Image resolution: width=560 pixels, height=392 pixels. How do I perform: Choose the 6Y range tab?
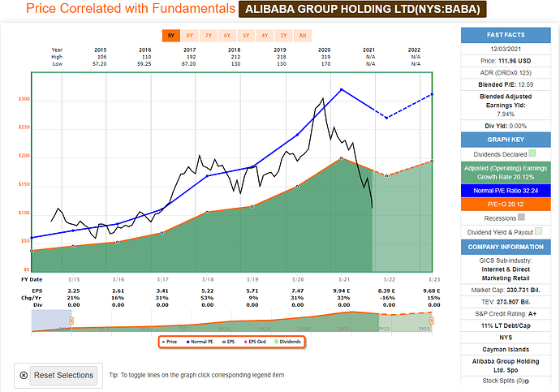(227, 36)
